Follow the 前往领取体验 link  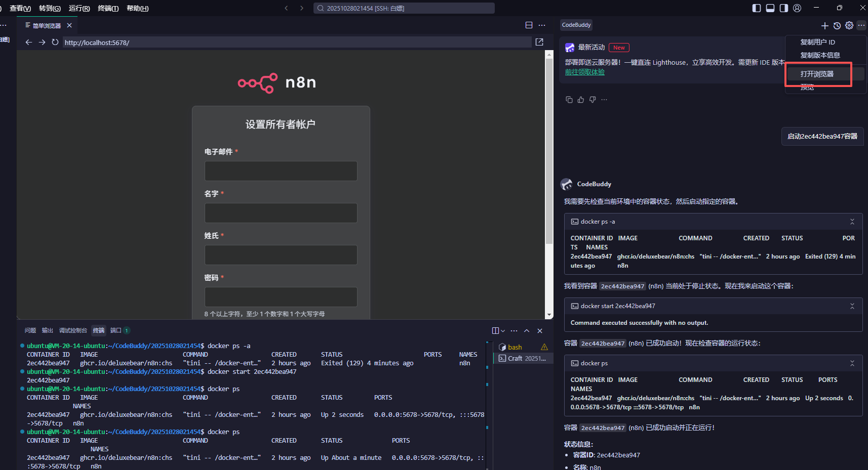(585, 72)
